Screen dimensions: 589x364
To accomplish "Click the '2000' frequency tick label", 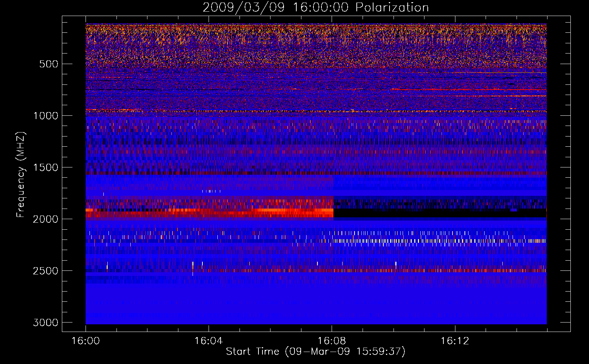I will 46,219.
